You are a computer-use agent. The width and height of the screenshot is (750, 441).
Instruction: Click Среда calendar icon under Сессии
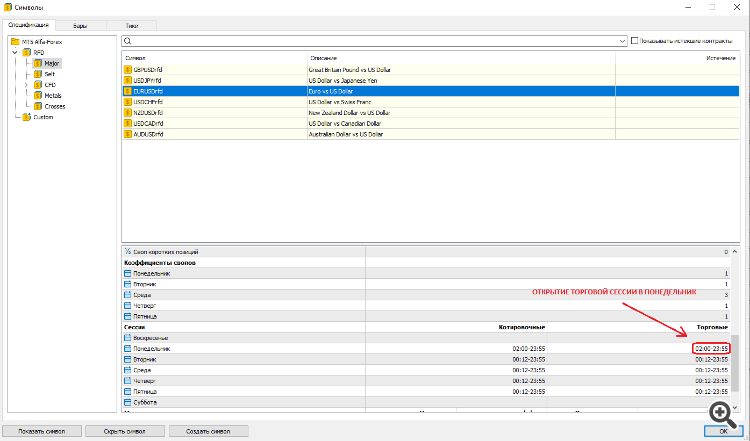(128, 370)
